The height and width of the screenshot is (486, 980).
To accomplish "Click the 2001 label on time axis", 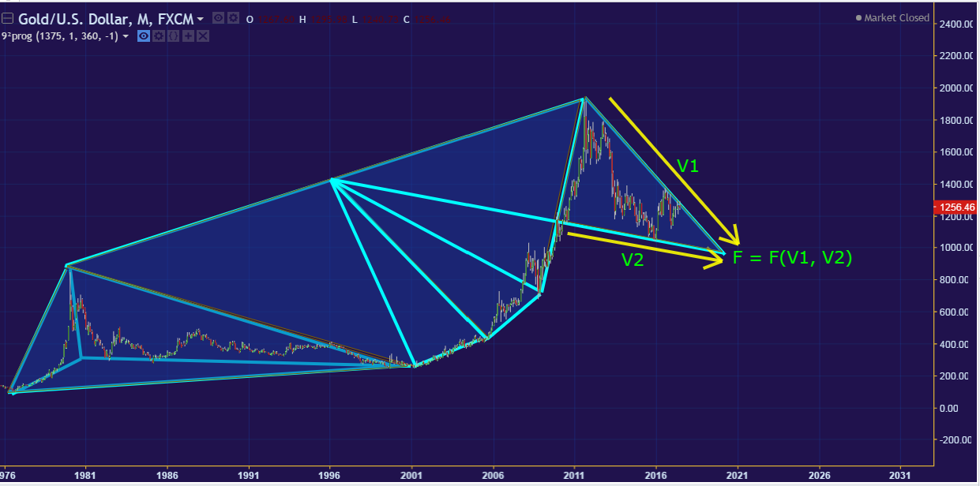I will pos(411,477).
